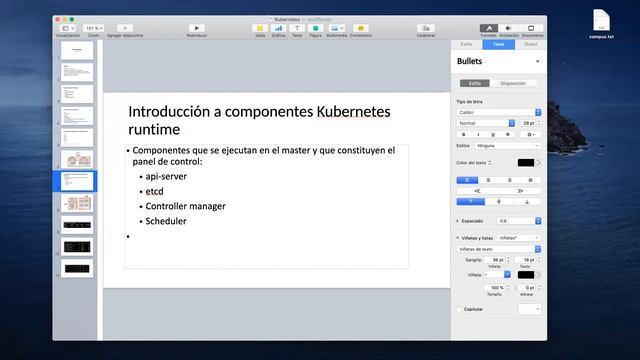Open the text color black swatch

tap(526, 163)
